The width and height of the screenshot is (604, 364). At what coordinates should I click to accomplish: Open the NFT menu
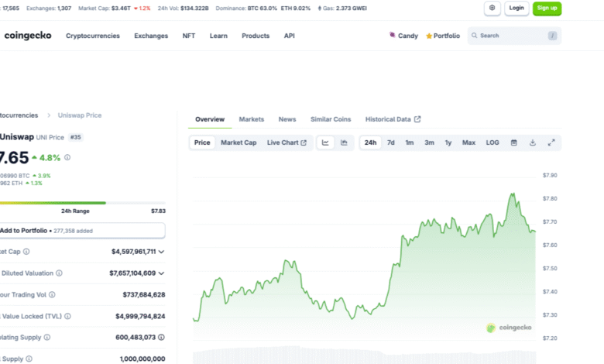pos(189,36)
